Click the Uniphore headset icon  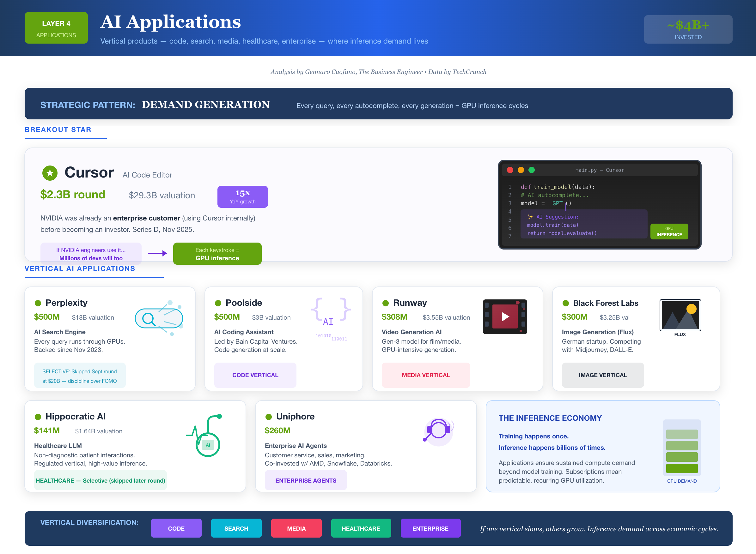pyautogui.click(x=439, y=431)
